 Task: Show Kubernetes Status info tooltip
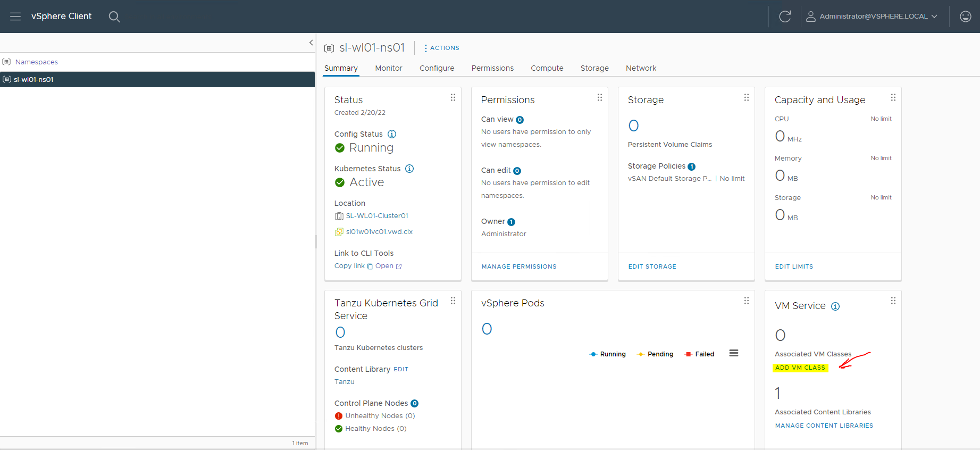point(409,169)
